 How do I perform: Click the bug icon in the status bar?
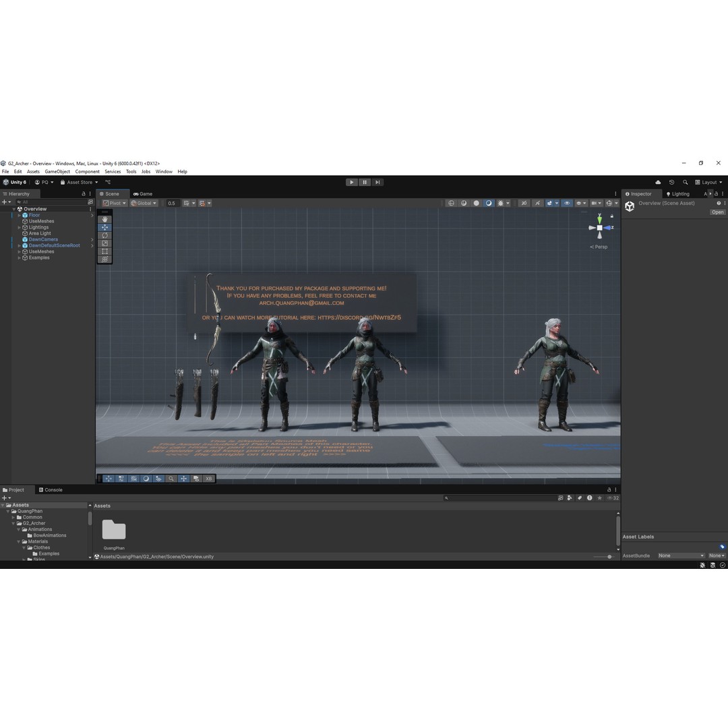[702, 565]
